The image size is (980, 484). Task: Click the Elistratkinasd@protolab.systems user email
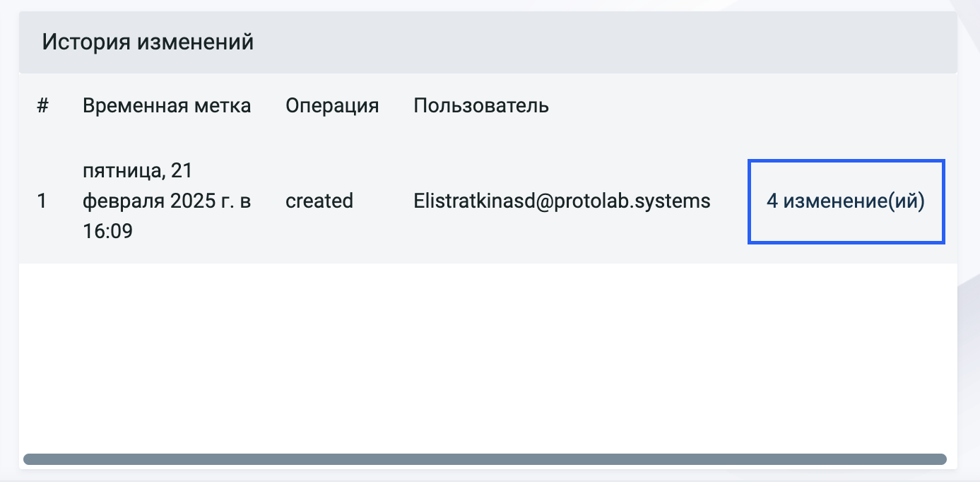562,201
